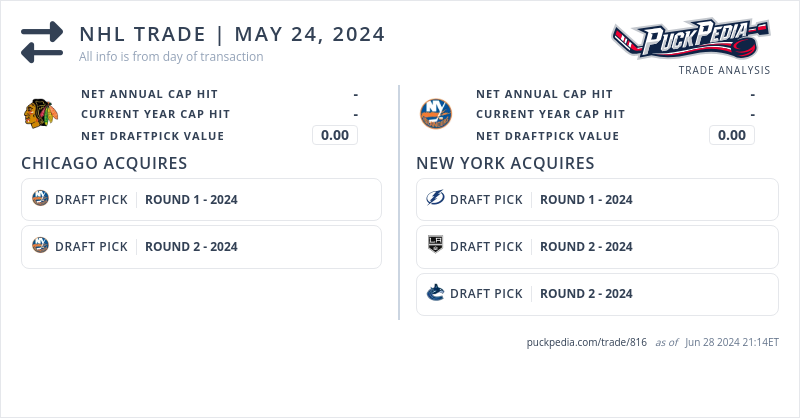The height and width of the screenshot is (418, 800).
Task: Select New York's Round 1 - 2024 pick text
Action: click(x=586, y=199)
